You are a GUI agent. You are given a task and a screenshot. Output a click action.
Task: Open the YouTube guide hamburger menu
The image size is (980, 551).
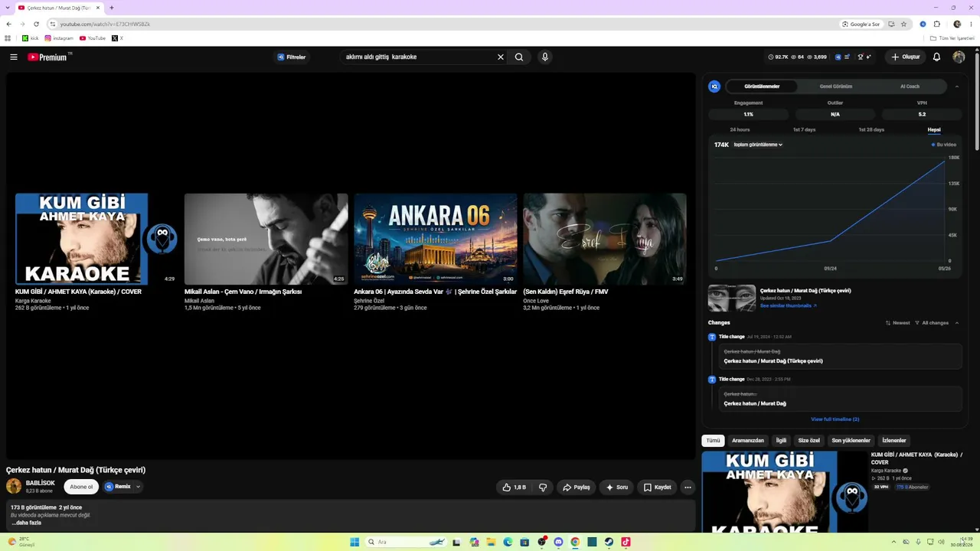[x=14, y=57]
